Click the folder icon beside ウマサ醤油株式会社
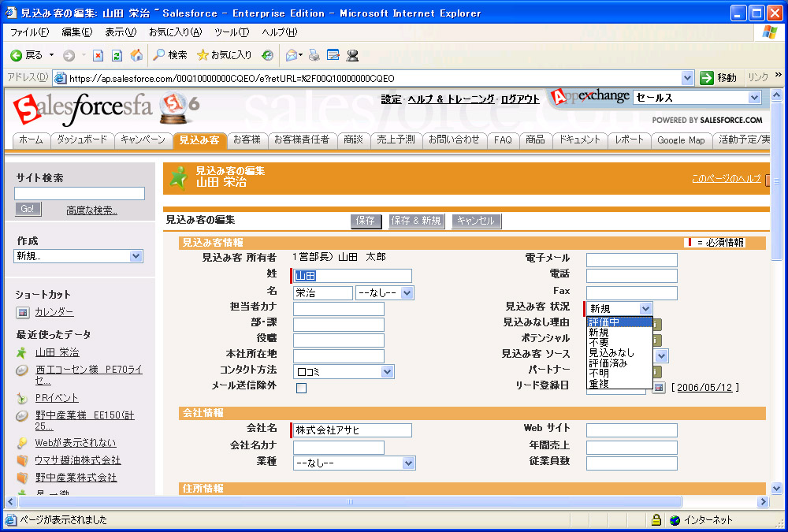This screenshot has height=532, width=788. coord(22,460)
